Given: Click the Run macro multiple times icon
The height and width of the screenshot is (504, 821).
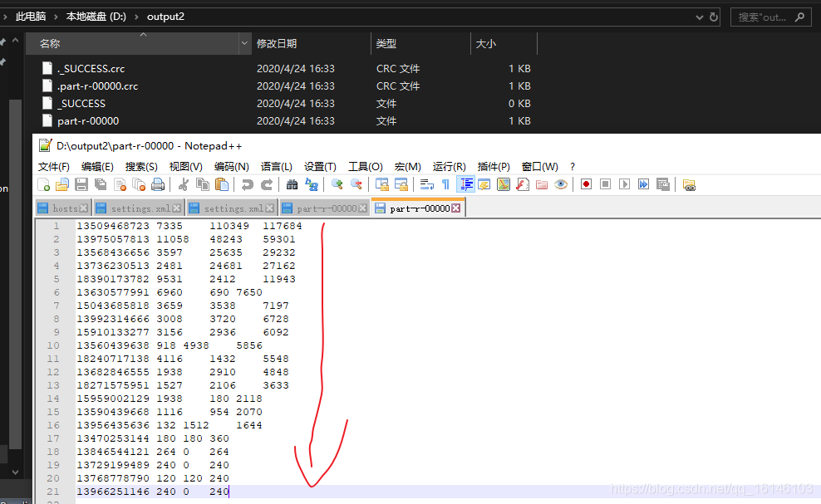Looking at the screenshot, I should [643, 184].
